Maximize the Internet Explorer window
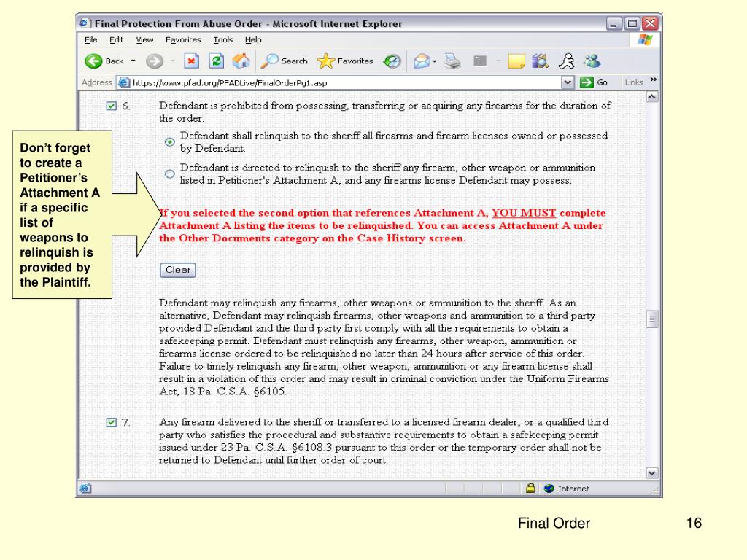 632,23
